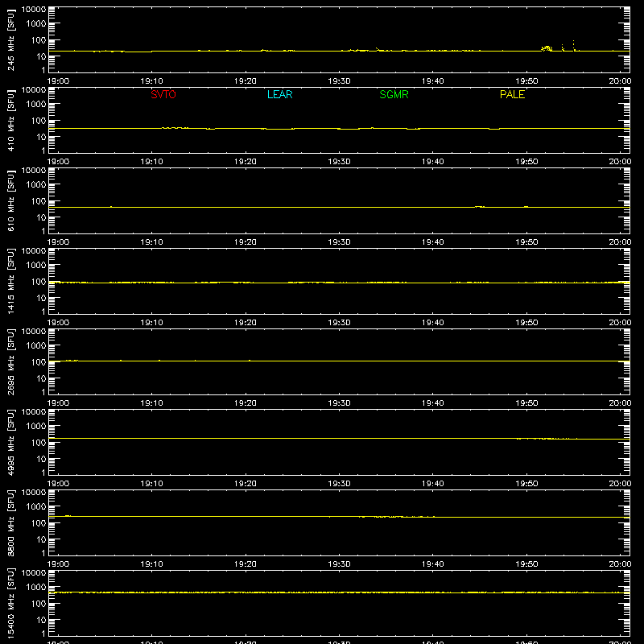The width and height of the screenshot is (644, 644).
Task: Click the green SGMR station label
Action: coord(394,94)
